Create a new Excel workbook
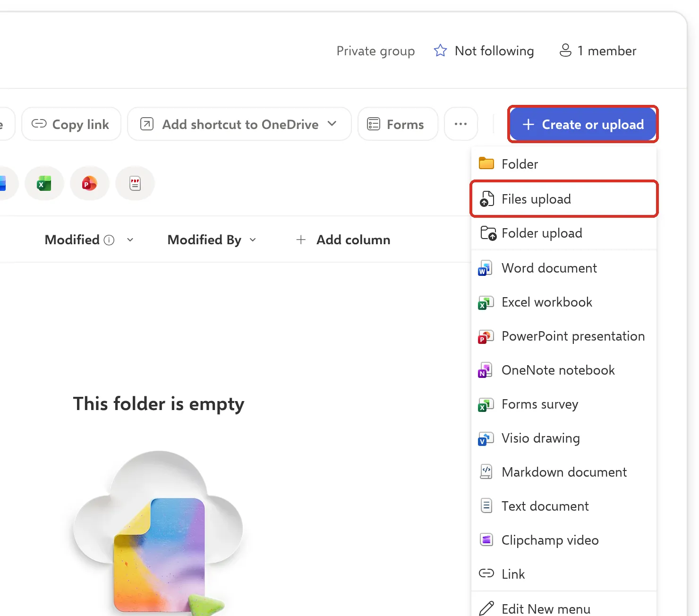This screenshot has height=616, width=699. (564, 302)
